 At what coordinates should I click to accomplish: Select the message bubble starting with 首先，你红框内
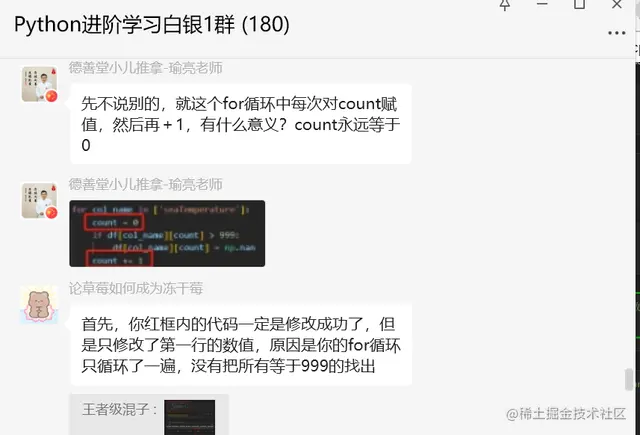point(241,345)
